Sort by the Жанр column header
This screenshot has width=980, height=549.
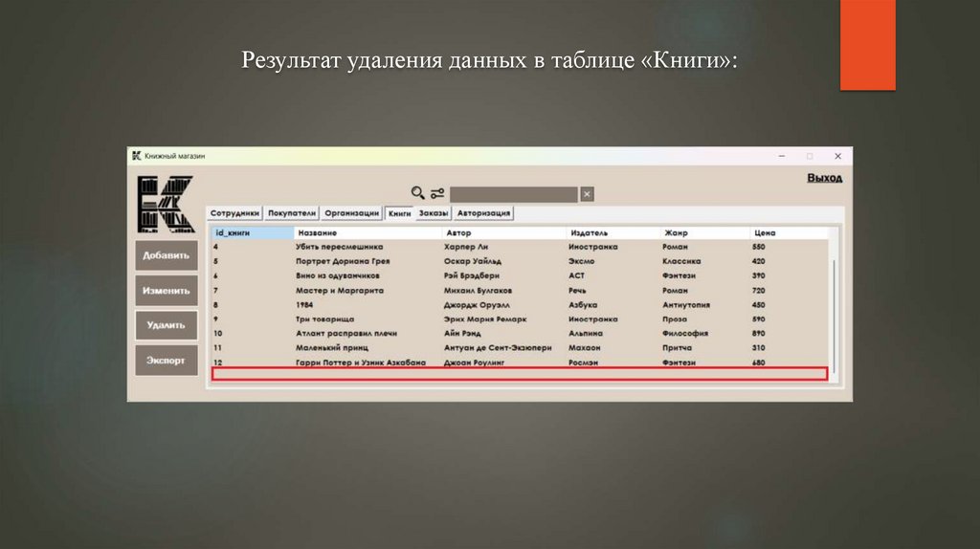[705, 233]
